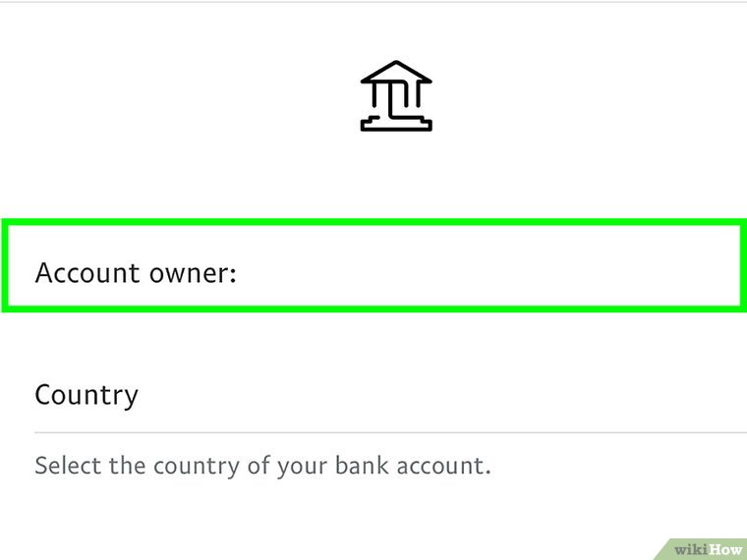Click the wikiHow watermark logo
Image resolution: width=747 pixels, height=560 pixels.
[707, 548]
